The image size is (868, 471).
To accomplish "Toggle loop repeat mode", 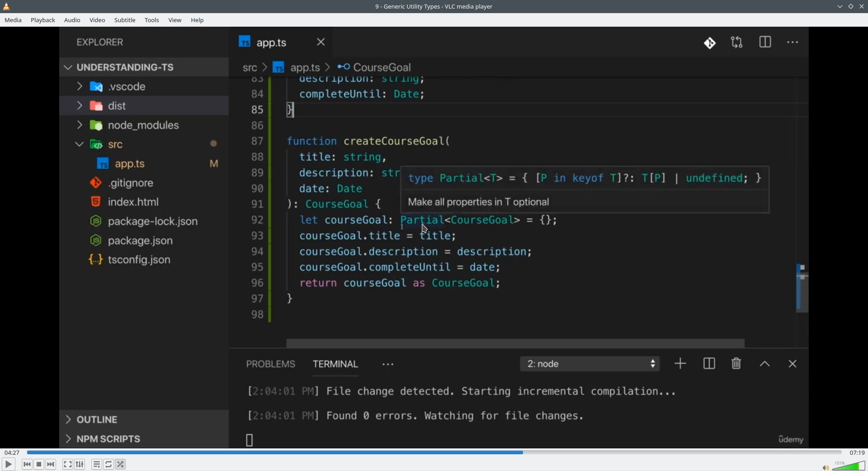I will [x=109, y=464].
